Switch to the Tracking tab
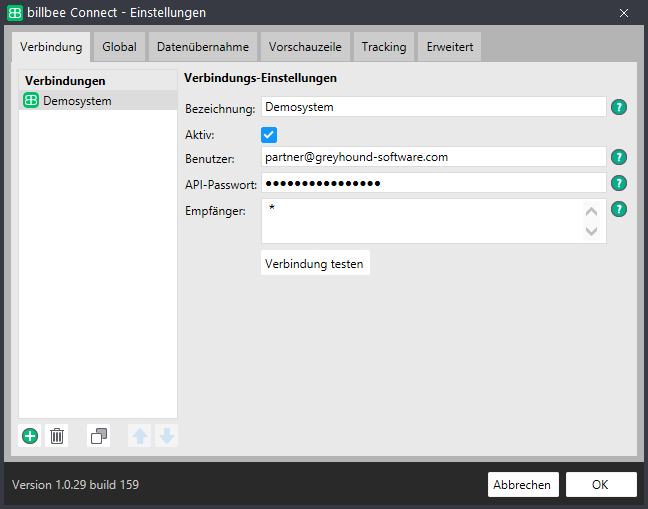This screenshot has height=509, width=648. point(384,47)
